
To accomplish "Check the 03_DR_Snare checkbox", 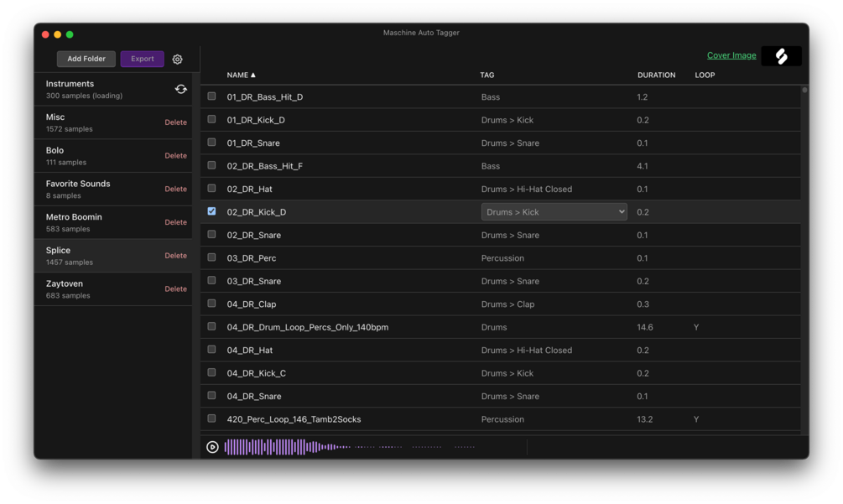I will (212, 280).
